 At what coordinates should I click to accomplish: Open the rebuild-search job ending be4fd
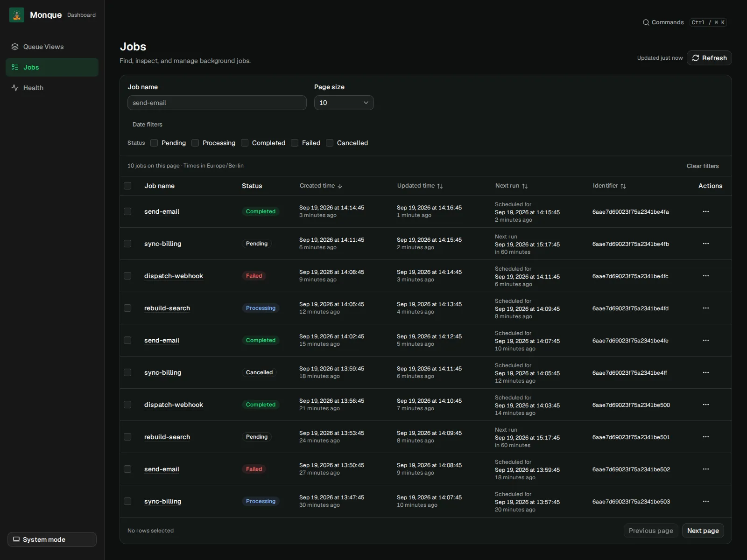coord(167,308)
